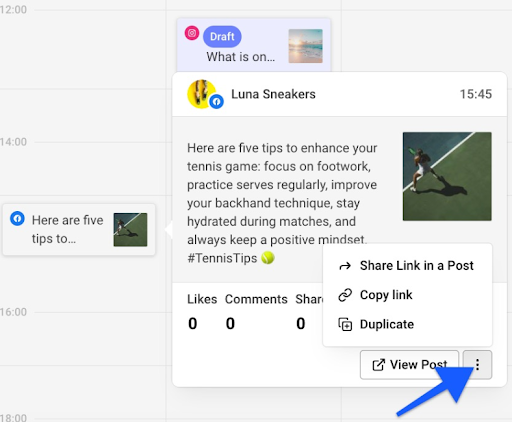The height and width of the screenshot is (422, 512).
Task: Click the Facebook icon on tennis tips card
Action: tap(17, 219)
